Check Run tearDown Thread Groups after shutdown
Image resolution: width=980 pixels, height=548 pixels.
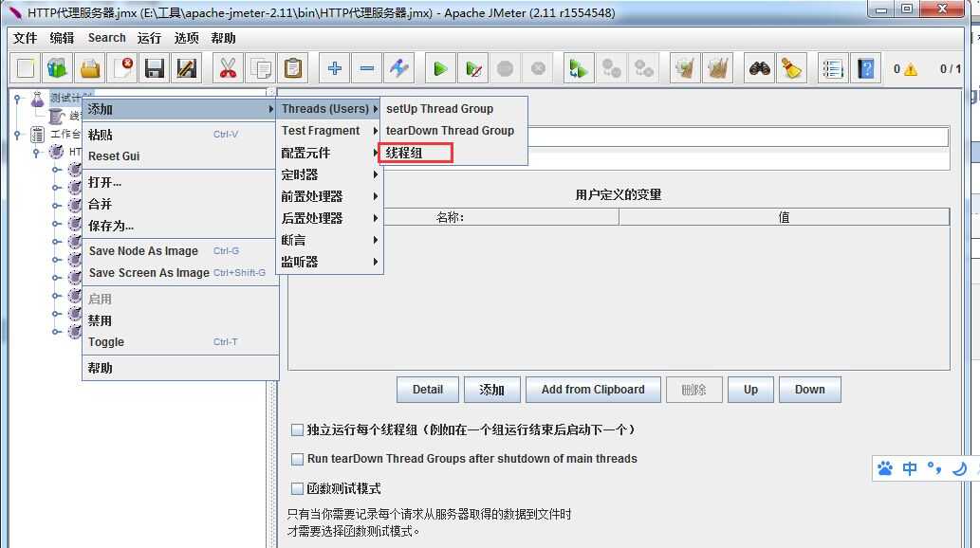(x=298, y=459)
